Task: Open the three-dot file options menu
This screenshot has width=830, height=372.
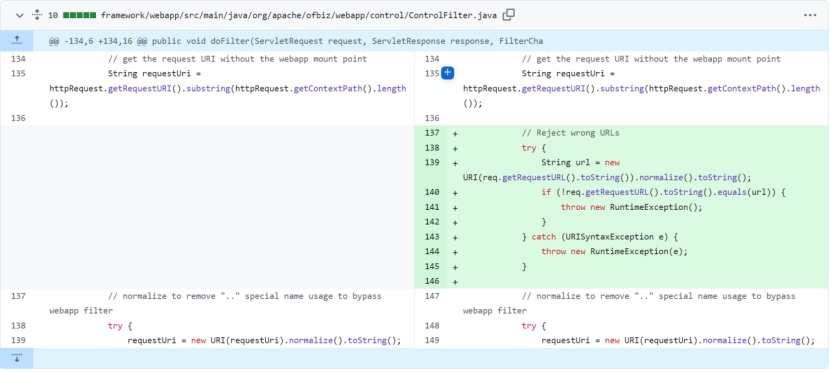Action: click(x=810, y=15)
